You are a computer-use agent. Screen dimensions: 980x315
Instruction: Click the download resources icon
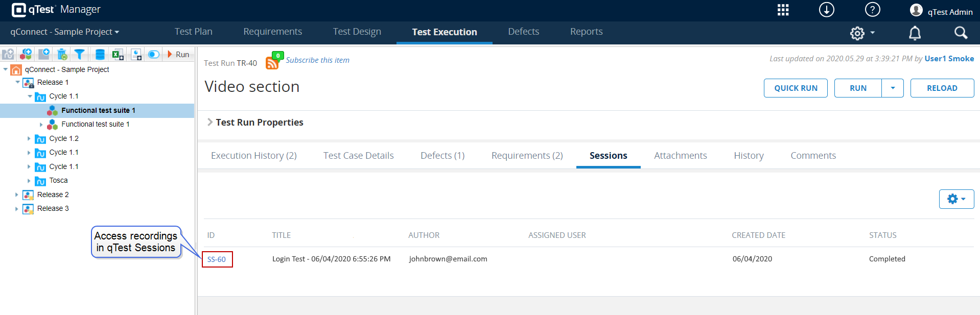(826, 10)
